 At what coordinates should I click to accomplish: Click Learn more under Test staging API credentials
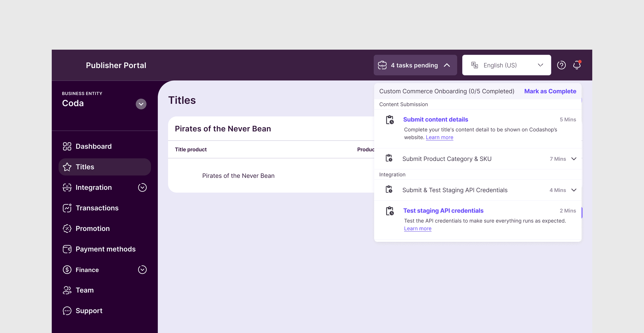[418, 228]
